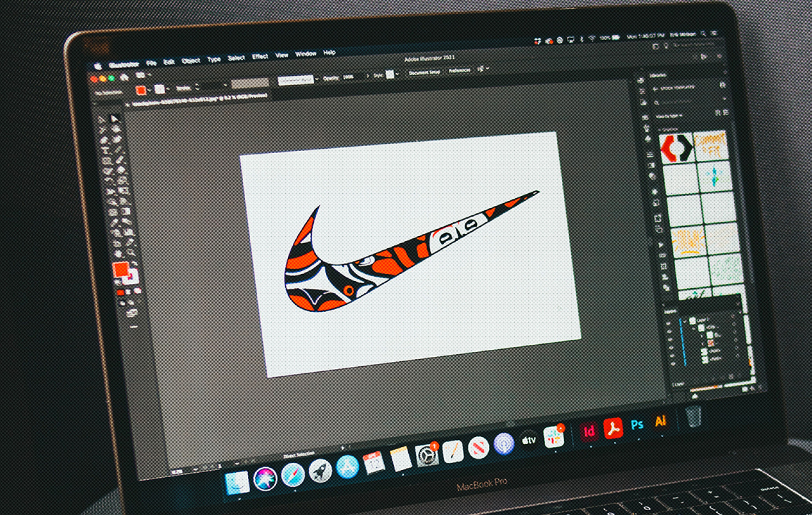Image resolution: width=812 pixels, height=515 pixels.
Task: Collapse Layer 1 disclosure triangle
Action: (x=685, y=321)
